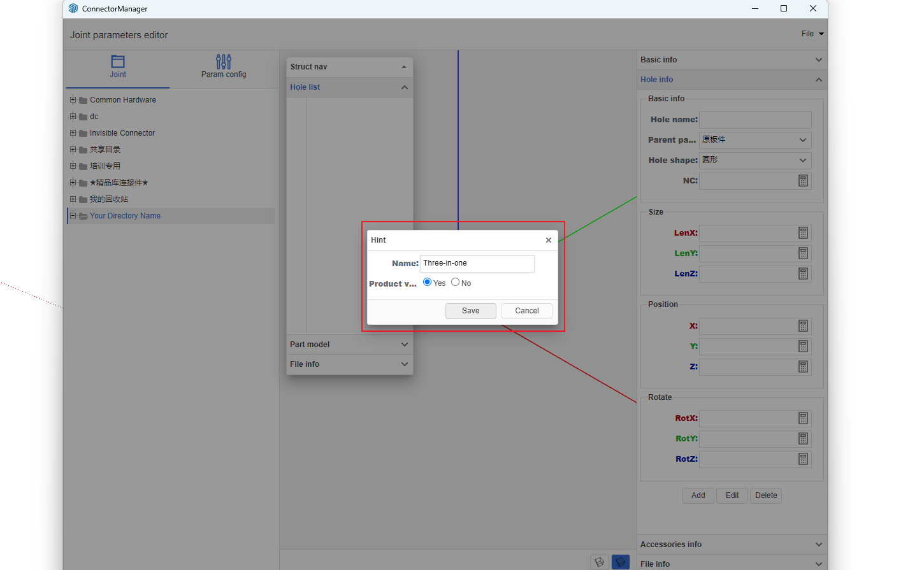This screenshot has width=924, height=570.
Task: Click the Joint panel icon
Action: (x=118, y=62)
